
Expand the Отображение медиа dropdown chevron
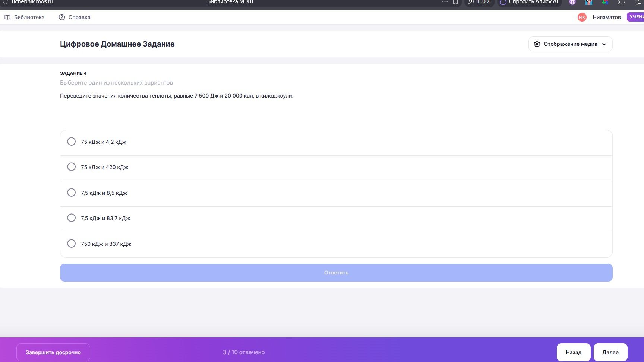point(604,44)
